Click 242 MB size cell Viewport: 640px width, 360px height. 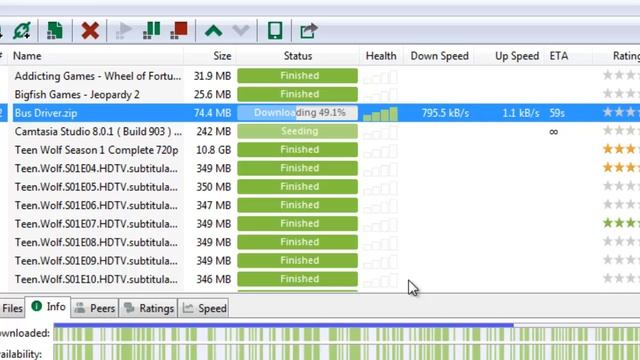pyautogui.click(x=213, y=132)
